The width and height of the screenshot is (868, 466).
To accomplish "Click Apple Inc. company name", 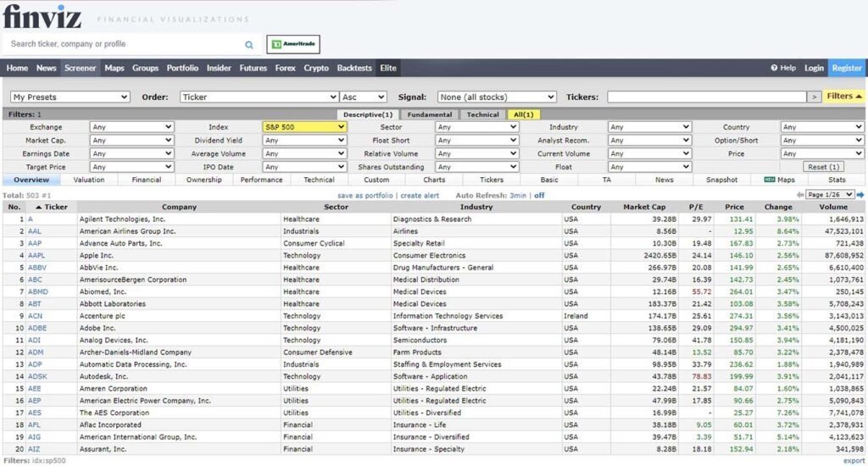I will click(x=97, y=255).
